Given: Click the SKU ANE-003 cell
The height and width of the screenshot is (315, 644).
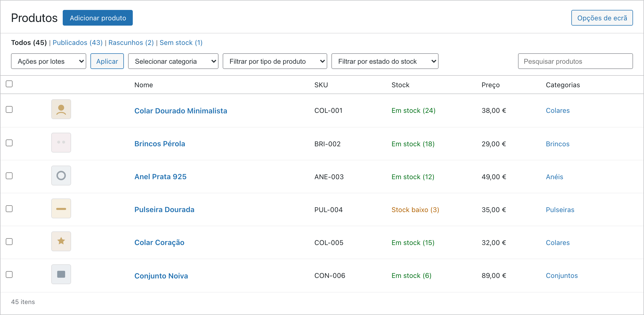Looking at the screenshot, I should click(329, 177).
